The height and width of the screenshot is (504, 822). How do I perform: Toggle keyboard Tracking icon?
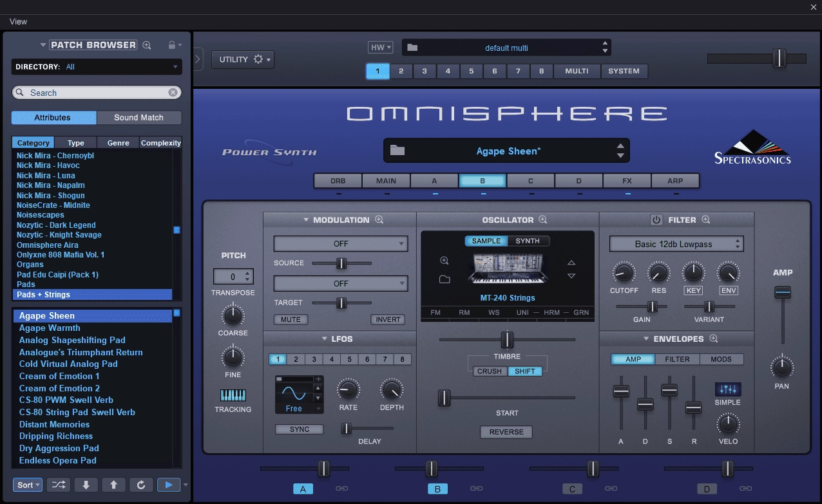(x=233, y=395)
